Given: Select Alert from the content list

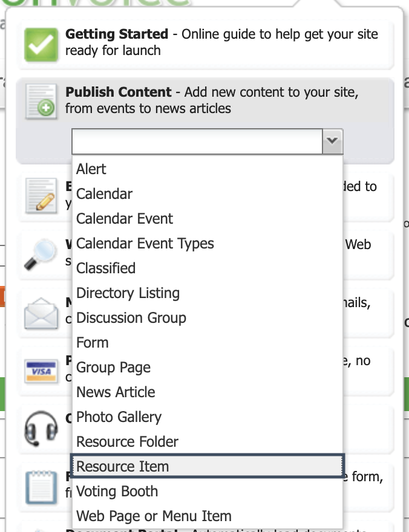Looking at the screenshot, I should [208, 169].
